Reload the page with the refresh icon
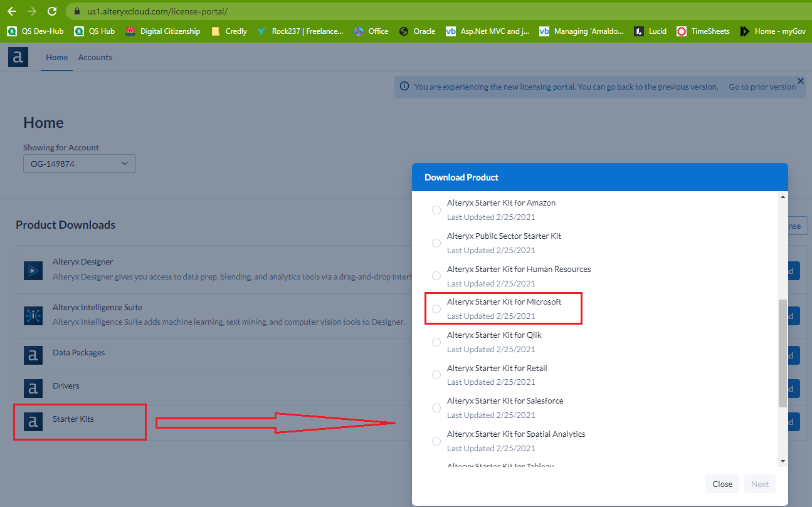The width and height of the screenshot is (812, 507). (x=52, y=11)
